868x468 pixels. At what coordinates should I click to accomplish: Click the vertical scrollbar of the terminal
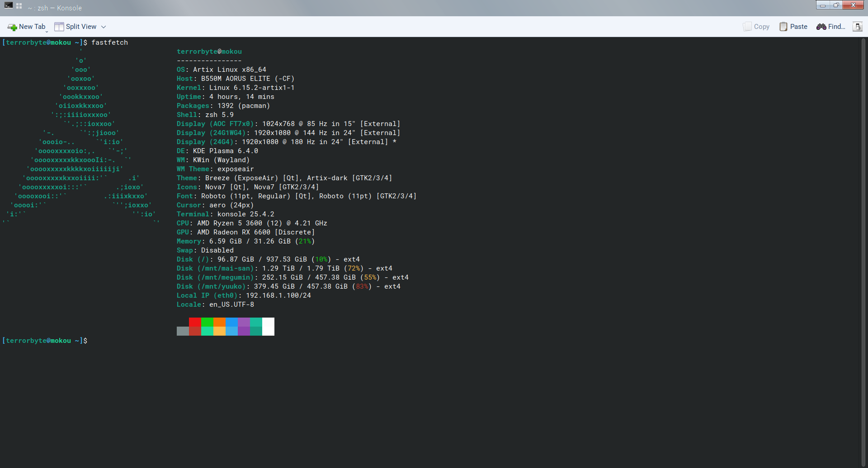[x=863, y=252]
